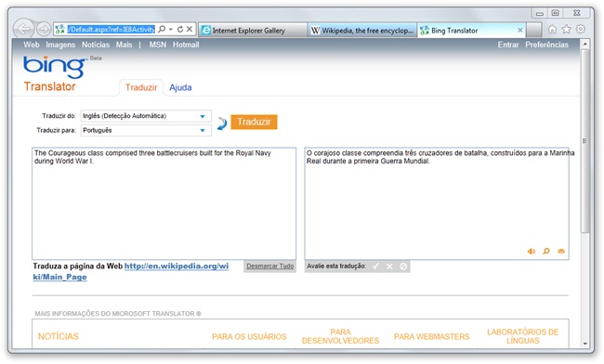Image resolution: width=604 pixels, height=364 pixels.
Task: Rate the translation good with checkmark
Action: pos(376,266)
